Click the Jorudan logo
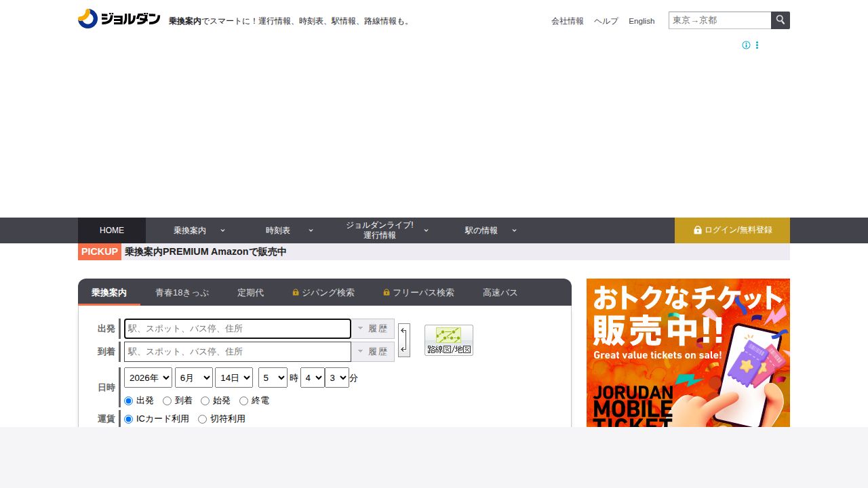The image size is (868, 488). click(119, 19)
